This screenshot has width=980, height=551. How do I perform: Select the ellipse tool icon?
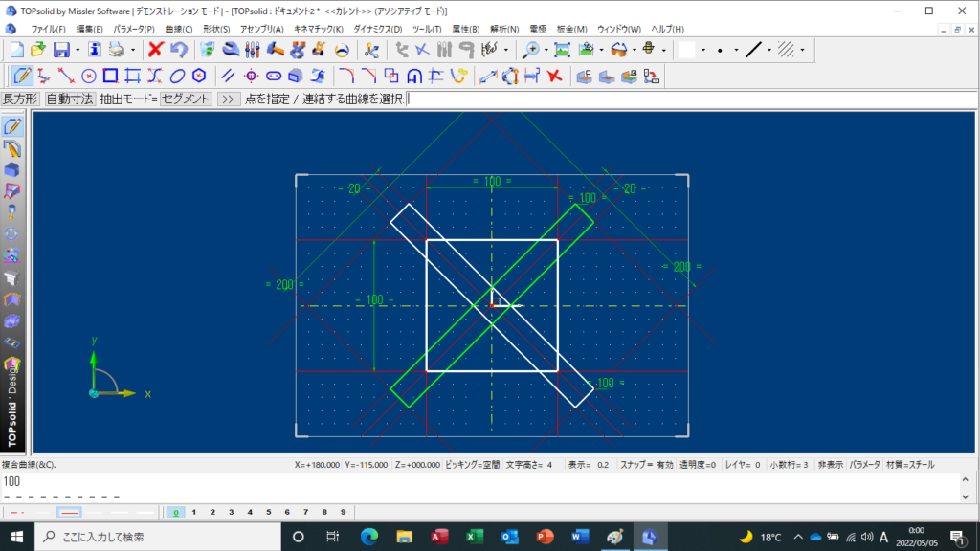177,77
